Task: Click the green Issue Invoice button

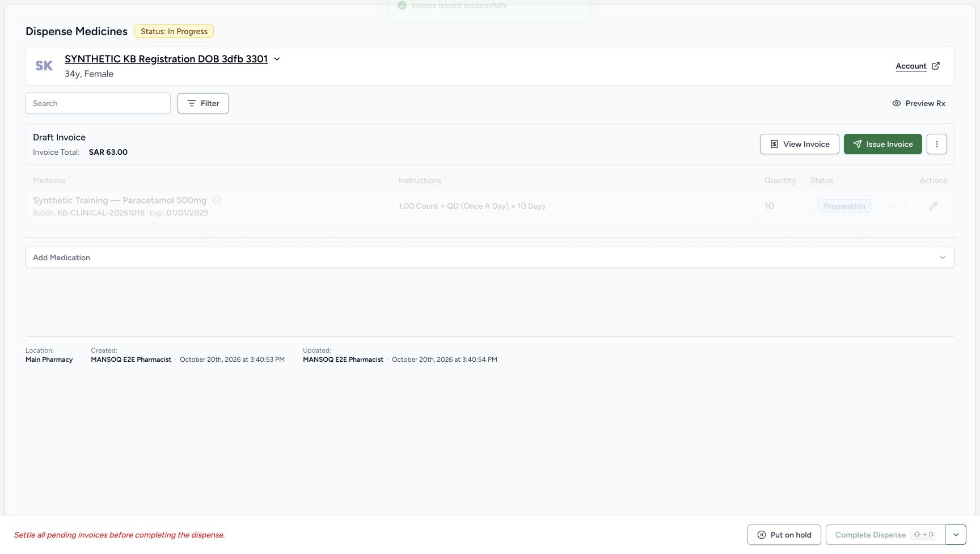Action: point(883,144)
